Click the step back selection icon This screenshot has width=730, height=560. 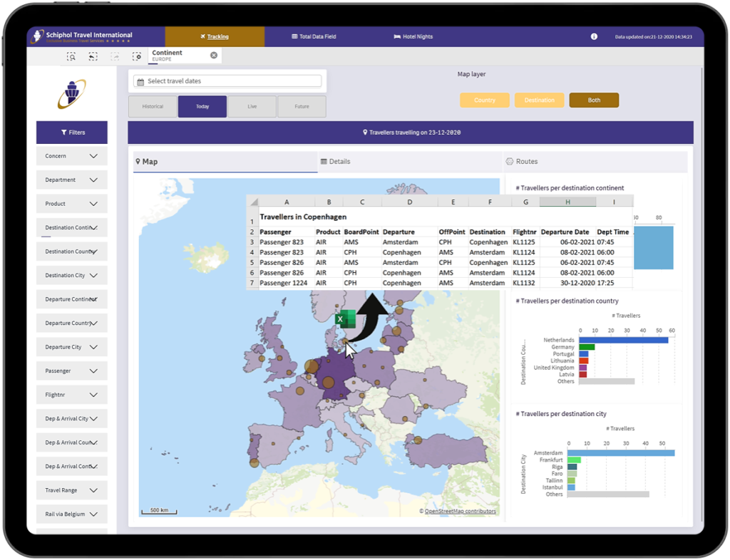tap(93, 56)
